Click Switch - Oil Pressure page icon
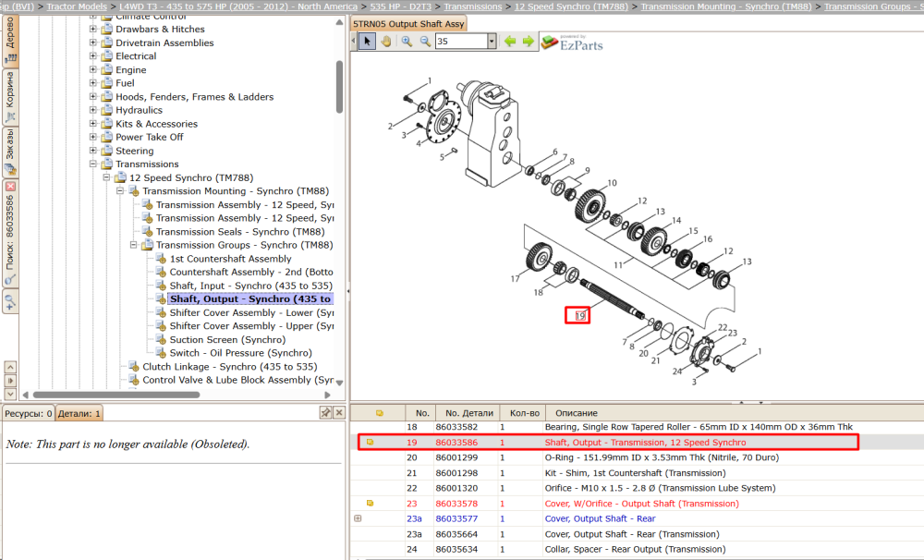The height and width of the screenshot is (560, 924). pyautogui.click(x=161, y=353)
